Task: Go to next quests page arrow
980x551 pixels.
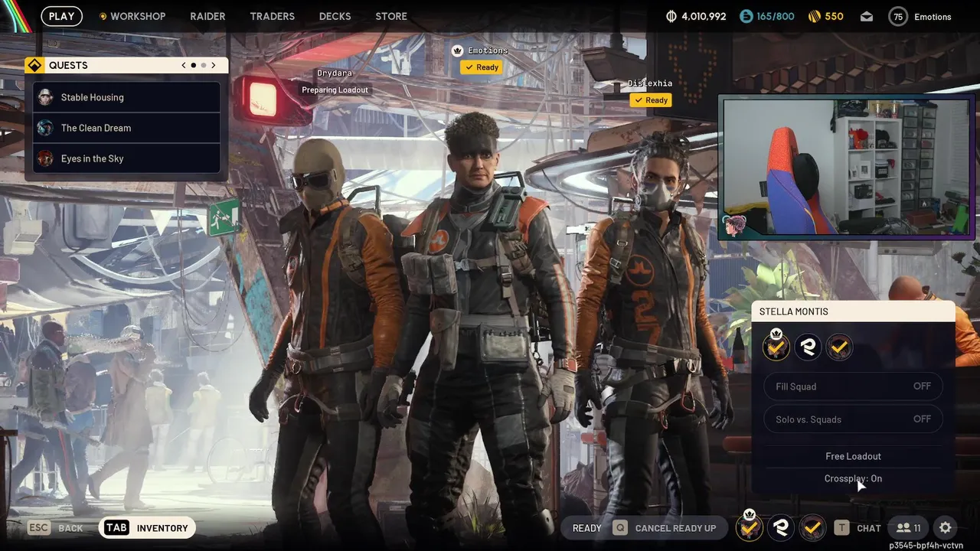Action: tap(214, 65)
